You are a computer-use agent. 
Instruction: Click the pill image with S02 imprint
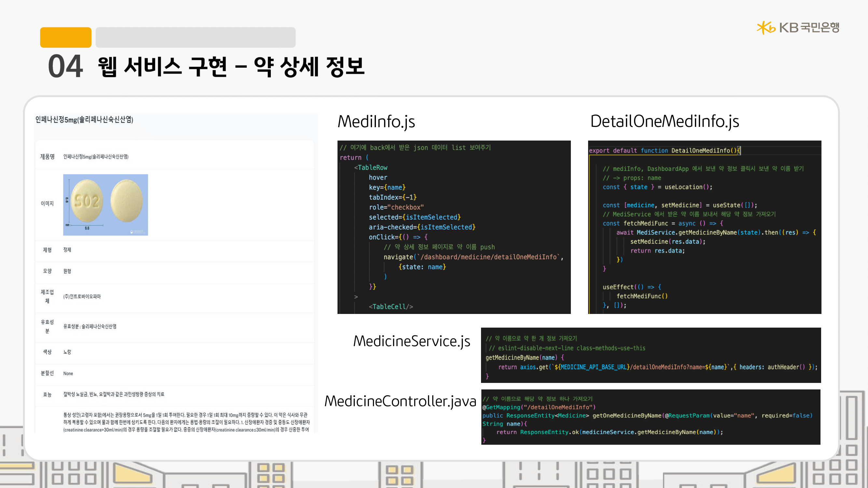[86, 202]
